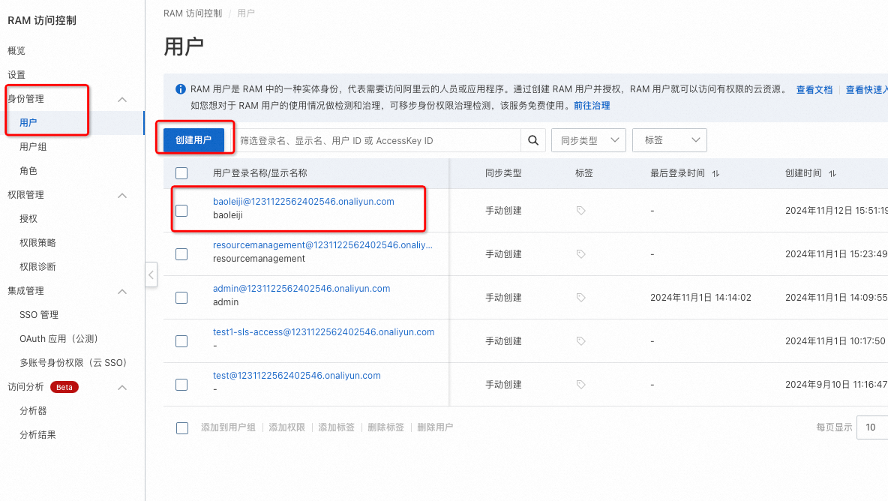Open SSO 管理 in the sidebar

click(39, 314)
